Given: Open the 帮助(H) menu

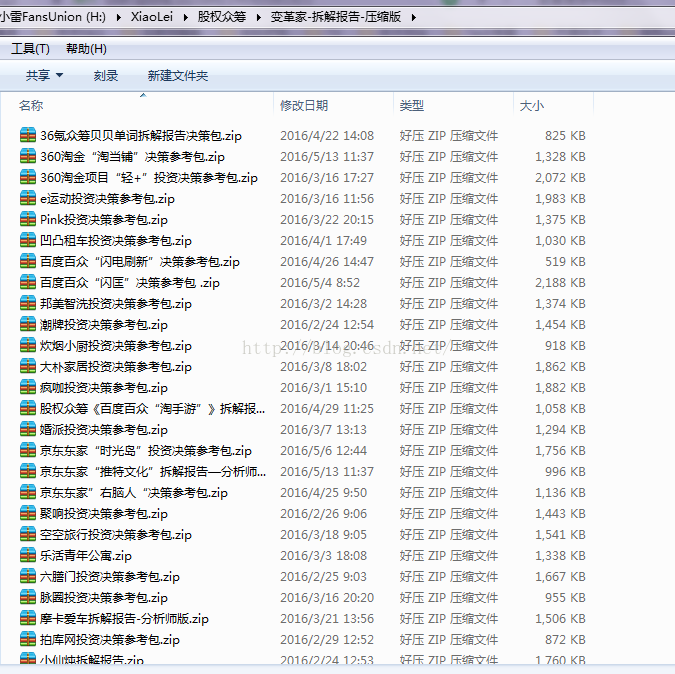Looking at the screenshot, I should click(x=86, y=49).
